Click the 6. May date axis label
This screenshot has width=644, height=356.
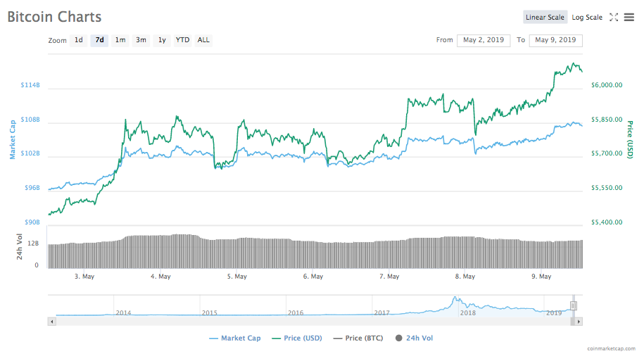(x=313, y=276)
